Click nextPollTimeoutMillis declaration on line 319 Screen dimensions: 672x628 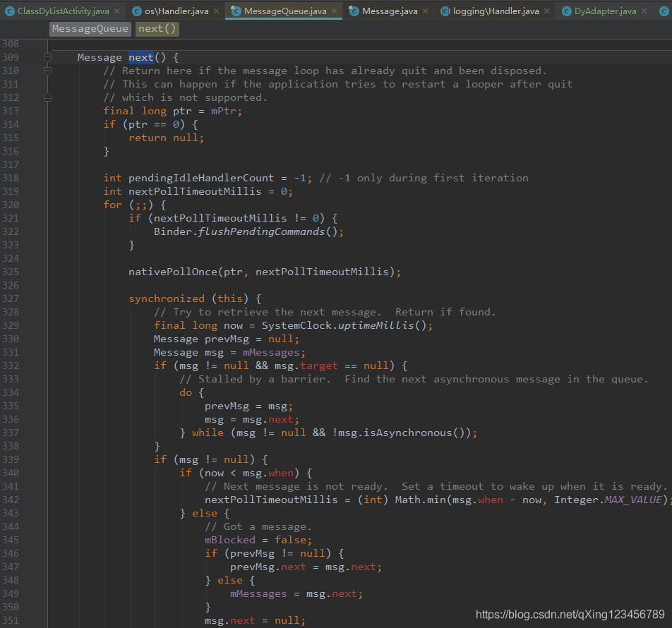pyautogui.click(x=195, y=191)
